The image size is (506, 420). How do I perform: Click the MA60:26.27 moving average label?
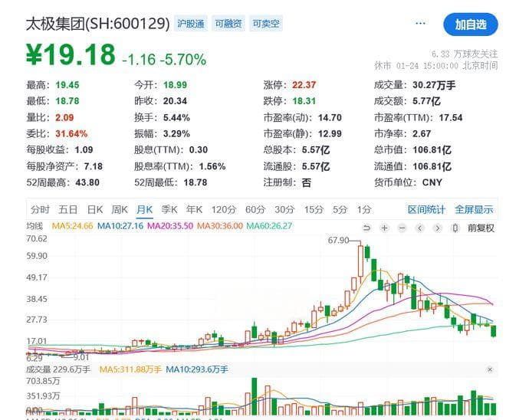point(269,226)
